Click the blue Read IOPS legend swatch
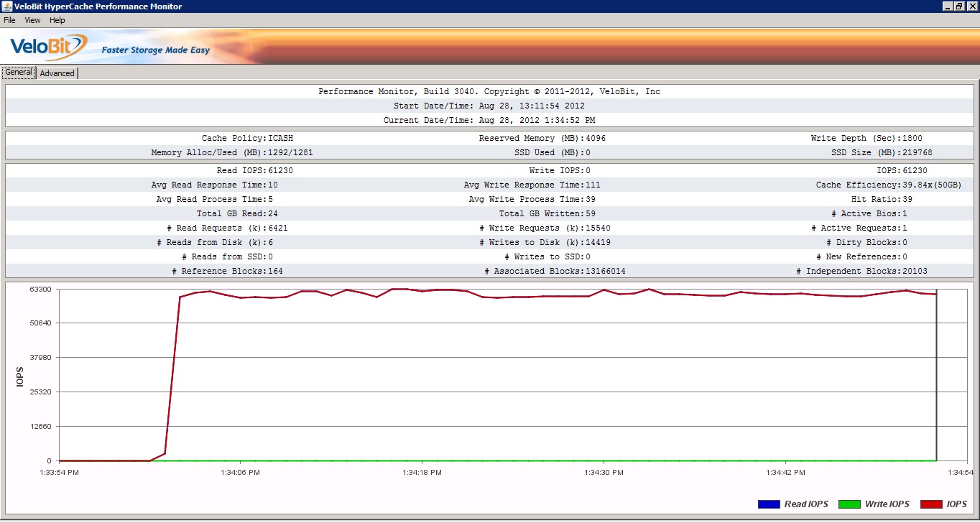This screenshot has height=523, width=980. point(769,504)
